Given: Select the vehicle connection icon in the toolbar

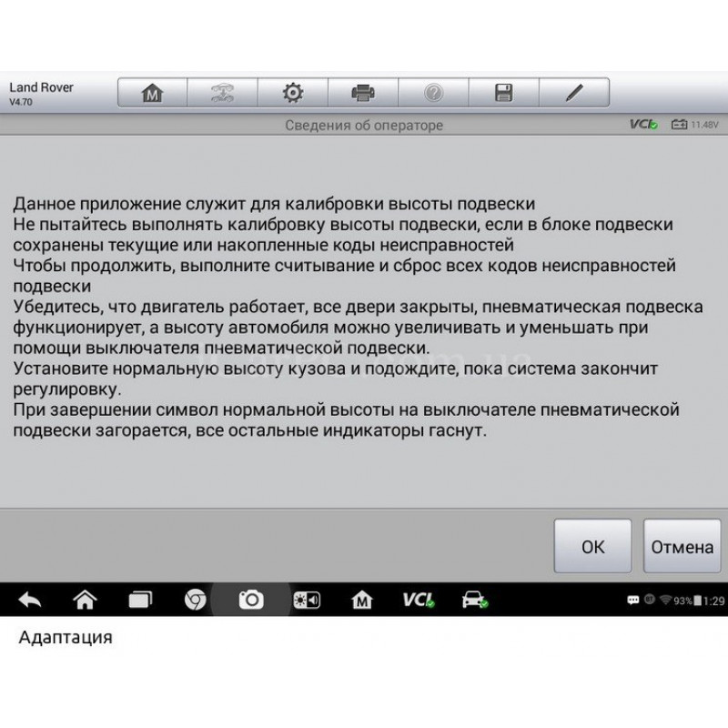Looking at the screenshot, I should click(x=223, y=93).
